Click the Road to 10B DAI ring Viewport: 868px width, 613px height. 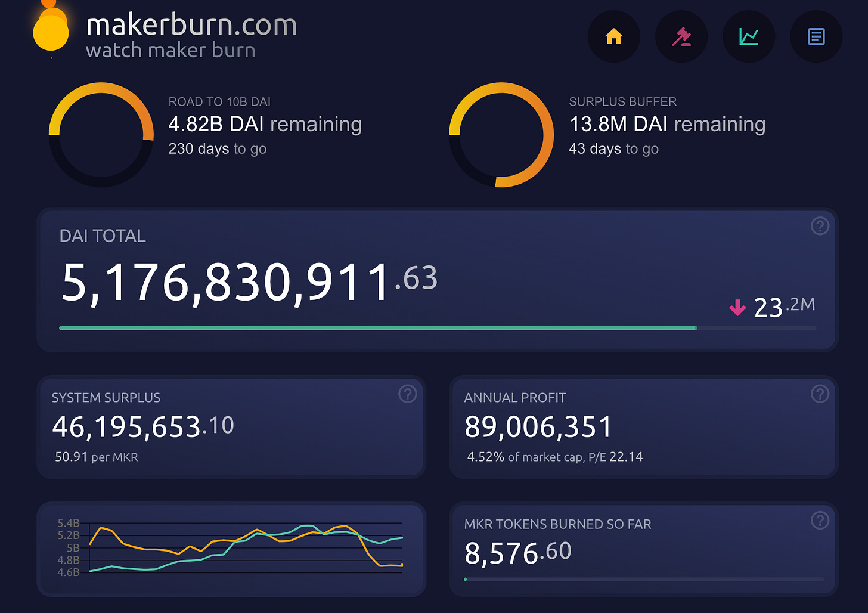101,135
